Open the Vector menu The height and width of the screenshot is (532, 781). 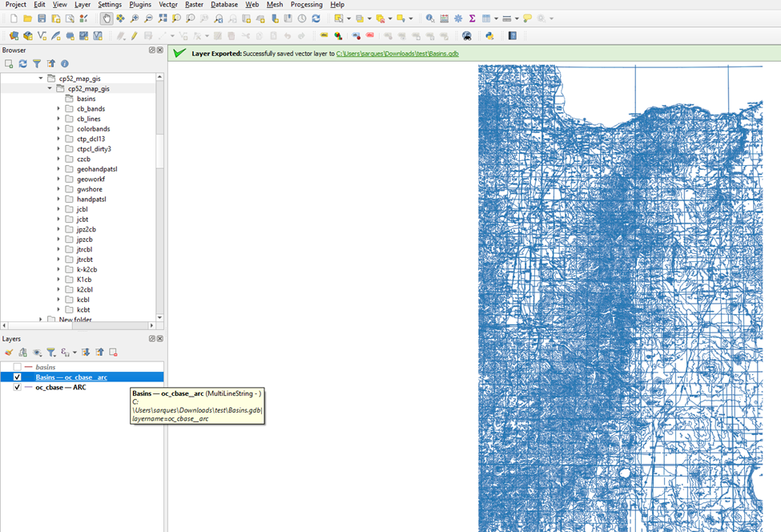[167, 5]
